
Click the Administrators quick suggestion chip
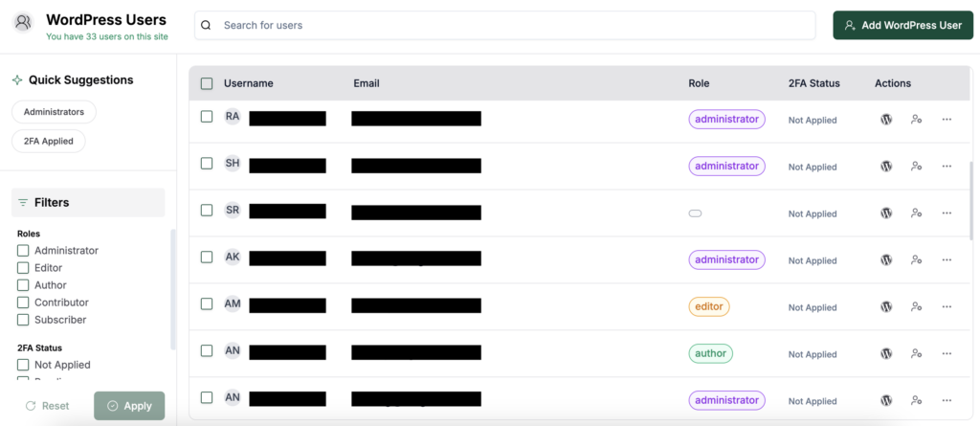pos(54,112)
